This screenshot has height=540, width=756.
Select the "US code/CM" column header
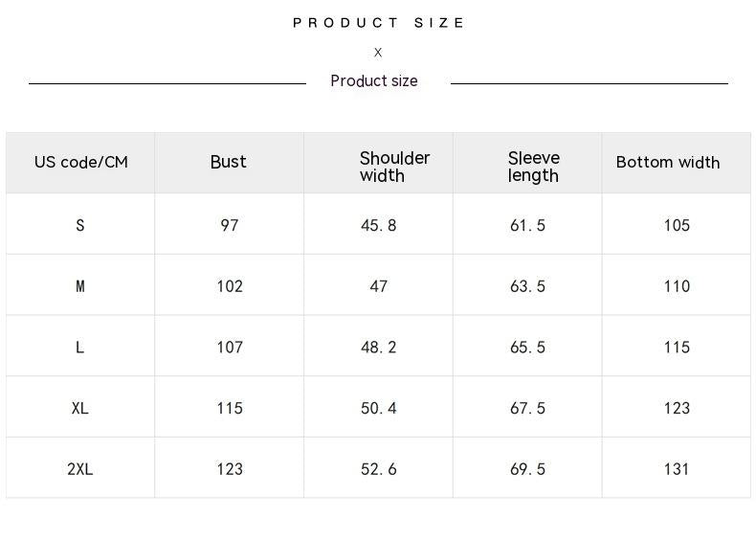[x=80, y=162]
